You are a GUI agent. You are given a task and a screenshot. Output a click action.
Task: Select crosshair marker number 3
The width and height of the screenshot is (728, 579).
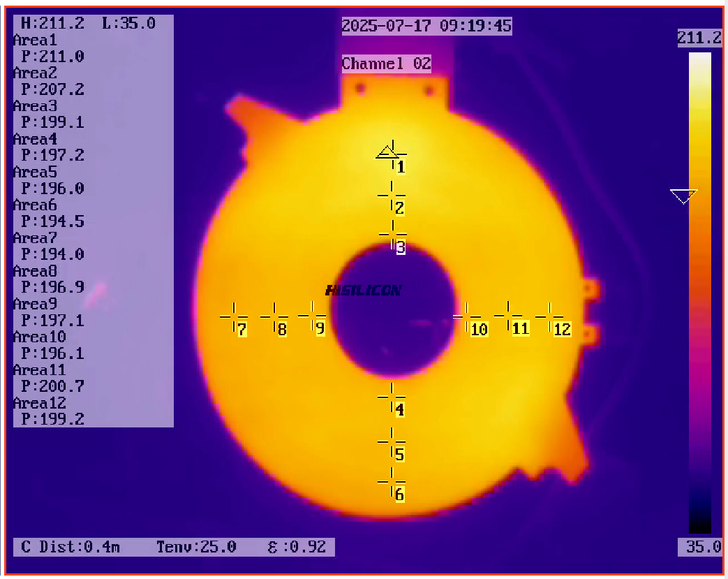coord(393,235)
